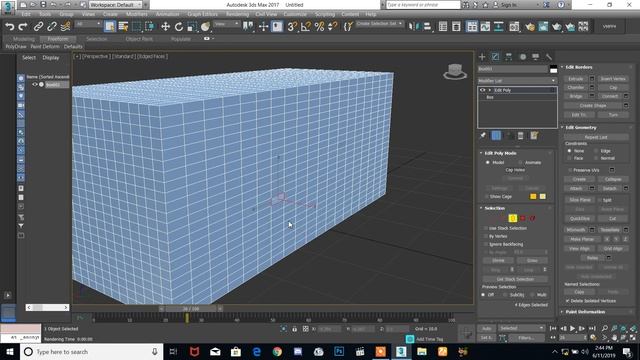Uncheck Delete Isolated Vertices checkbox
The width and height of the screenshot is (640, 360).
(x=568, y=301)
